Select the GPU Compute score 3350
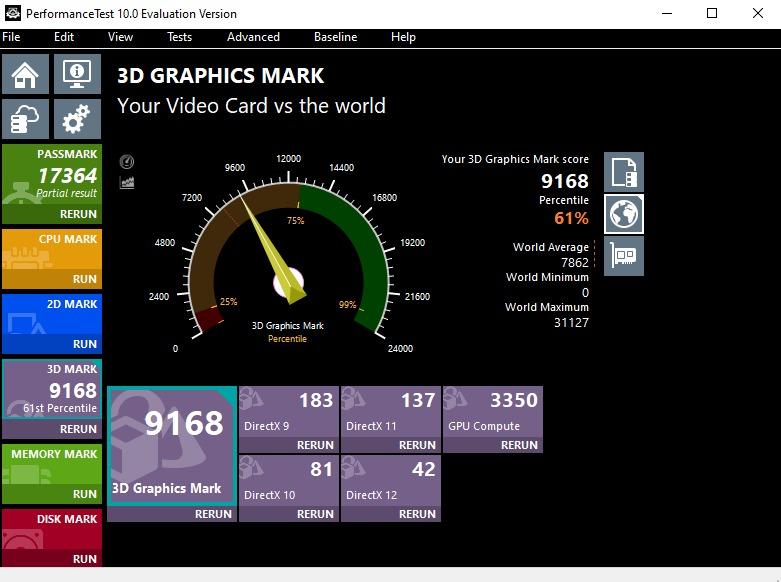This screenshot has width=781, height=582. [514, 400]
